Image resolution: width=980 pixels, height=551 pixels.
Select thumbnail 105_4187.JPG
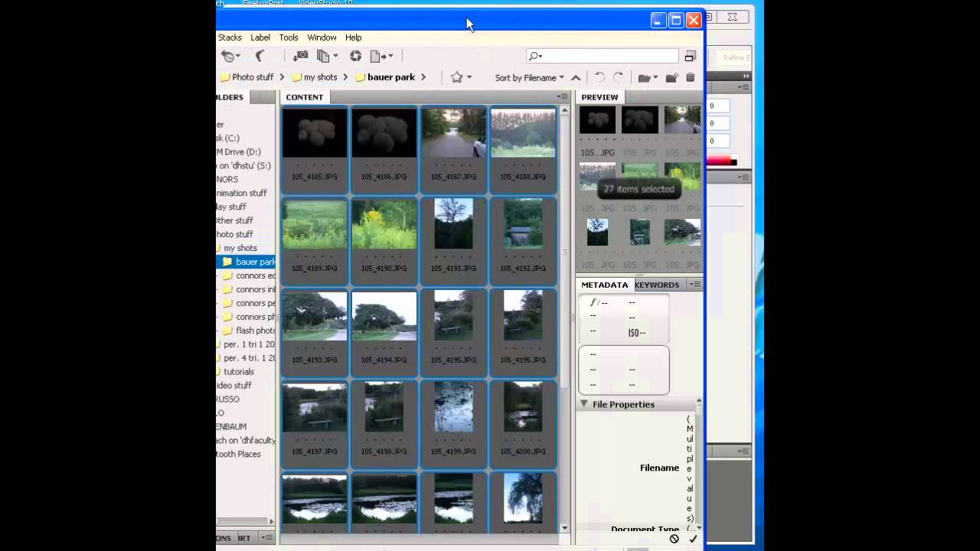pos(454,133)
